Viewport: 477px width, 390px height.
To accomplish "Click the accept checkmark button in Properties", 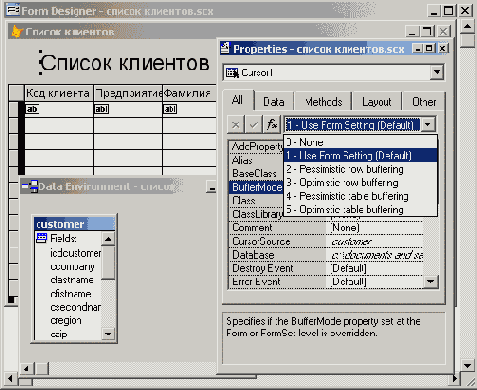I will 254,125.
